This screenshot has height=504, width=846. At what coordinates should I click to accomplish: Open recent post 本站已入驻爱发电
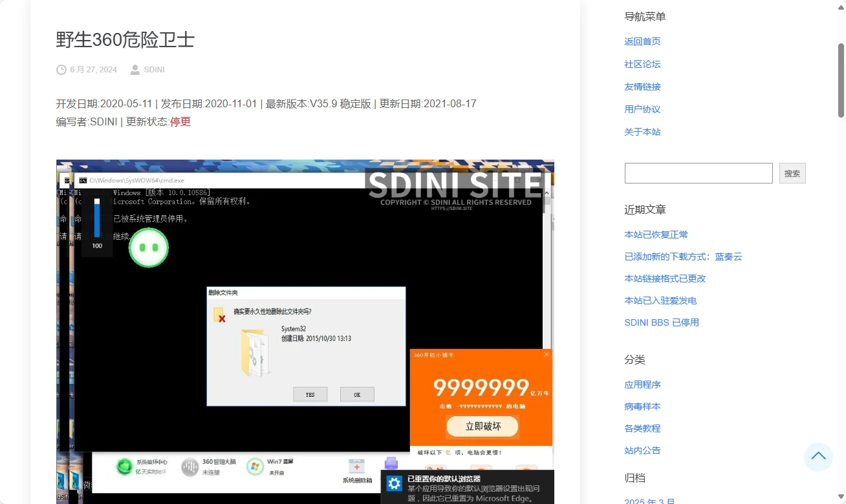660,300
